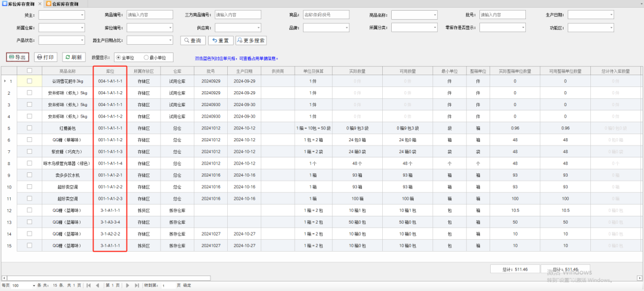Screen dimensions: 644x291
Task: Open 更多搜索 advanced search
Action: click(x=251, y=41)
